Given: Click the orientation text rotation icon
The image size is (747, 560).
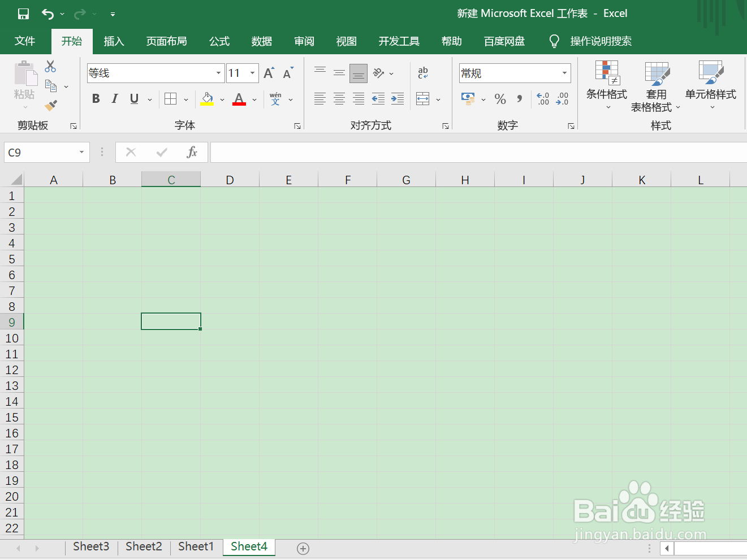Looking at the screenshot, I should click(x=379, y=73).
